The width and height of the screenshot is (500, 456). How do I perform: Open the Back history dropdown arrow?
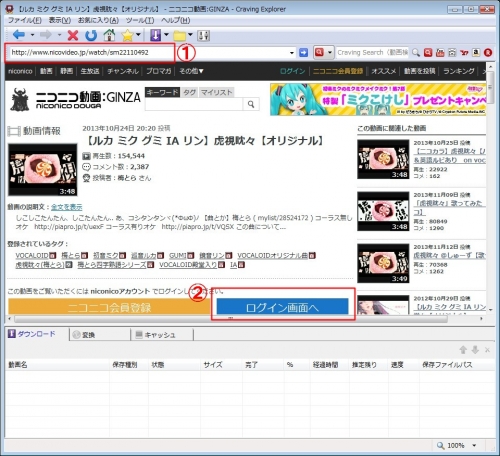[32, 35]
